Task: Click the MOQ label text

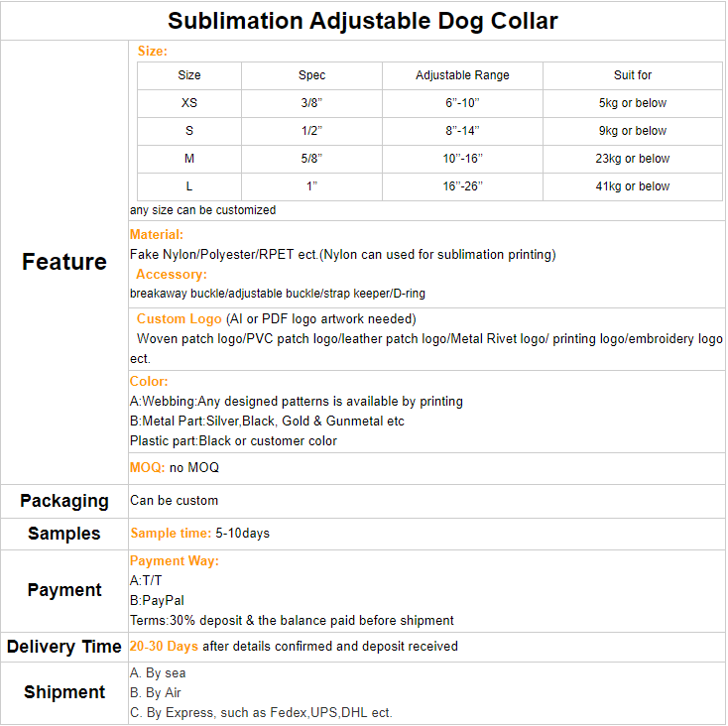Action: coord(148,467)
